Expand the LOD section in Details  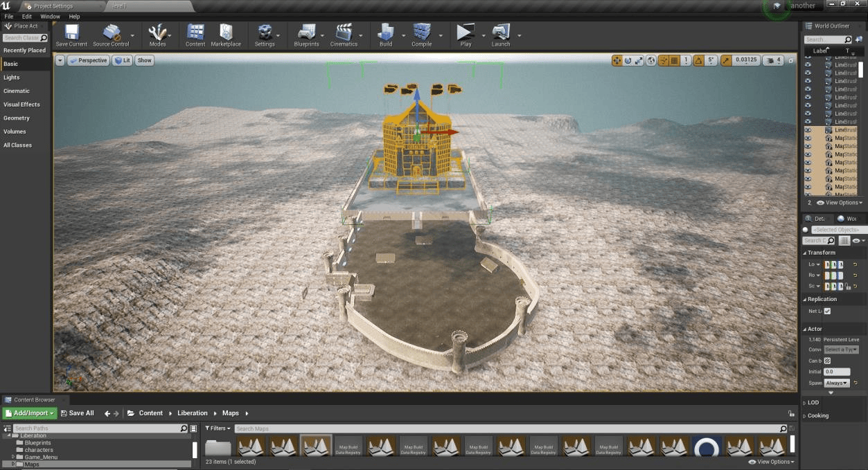tap(804, 402)
